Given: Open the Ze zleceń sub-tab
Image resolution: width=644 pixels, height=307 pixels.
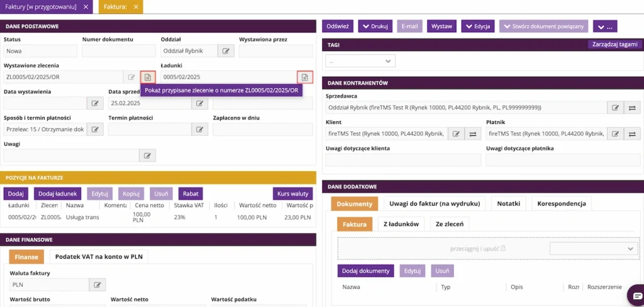Looking at the screenshot, I should (x=449, y=224).
